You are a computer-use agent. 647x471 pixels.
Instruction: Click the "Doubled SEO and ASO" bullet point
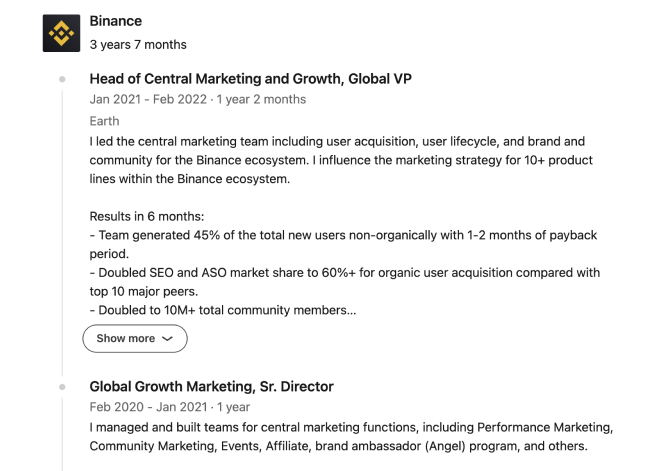point(345,282)
